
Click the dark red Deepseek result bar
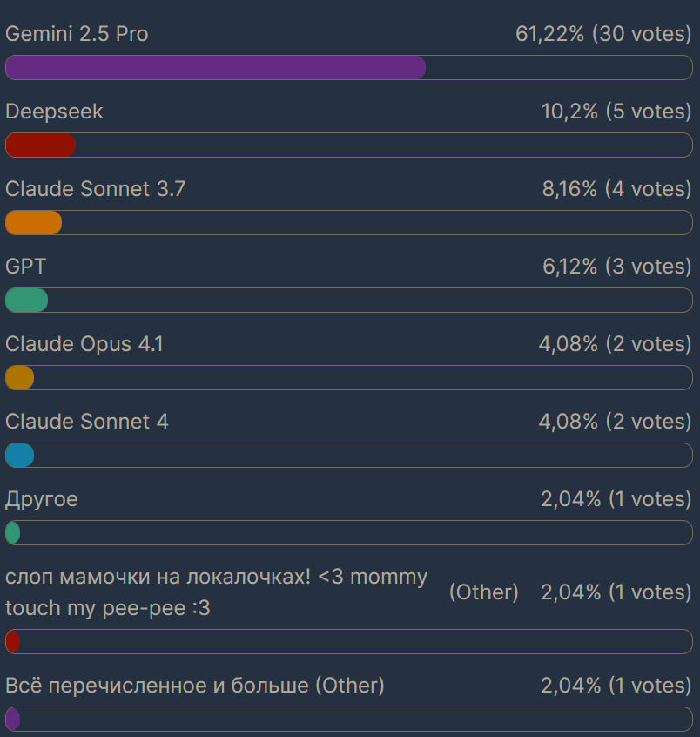pos(41,145)
